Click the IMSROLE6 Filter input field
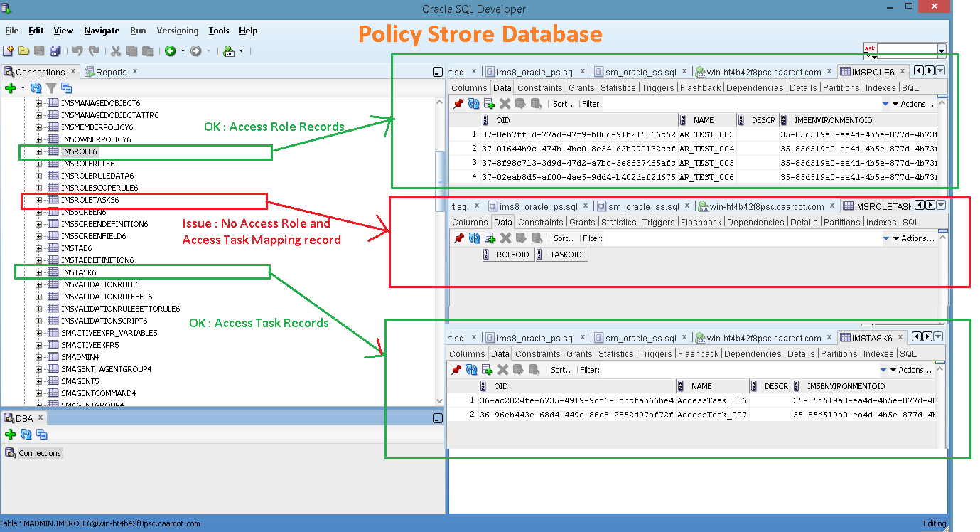The height and width of the screenshot is (532, 980). coord(741,104)
